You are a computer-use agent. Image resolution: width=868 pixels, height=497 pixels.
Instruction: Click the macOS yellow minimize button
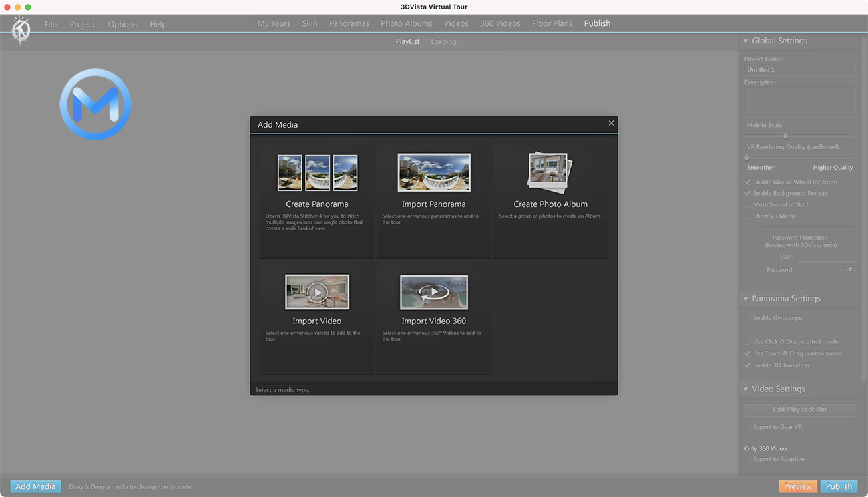point(17,7)
